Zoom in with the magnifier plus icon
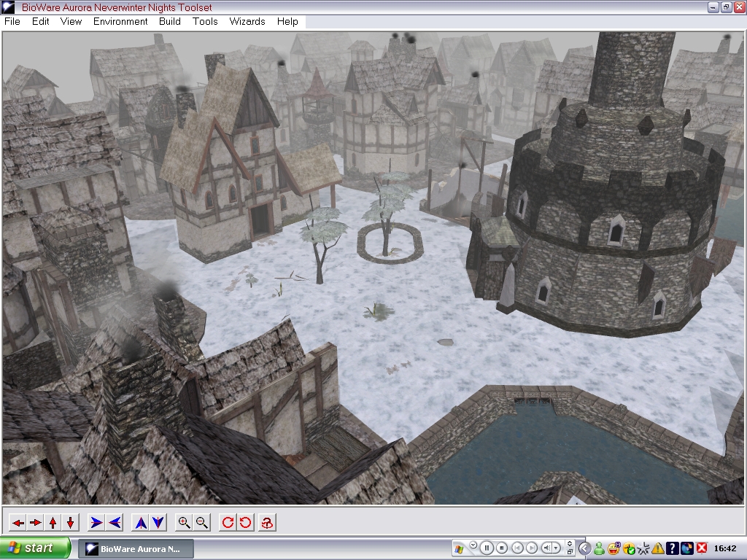 [185, 522]
